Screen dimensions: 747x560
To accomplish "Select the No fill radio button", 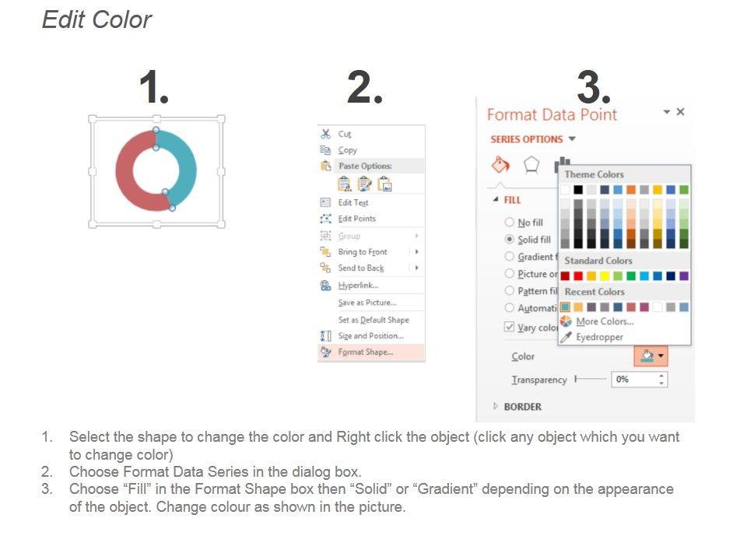I will click(x=510, y=222).
